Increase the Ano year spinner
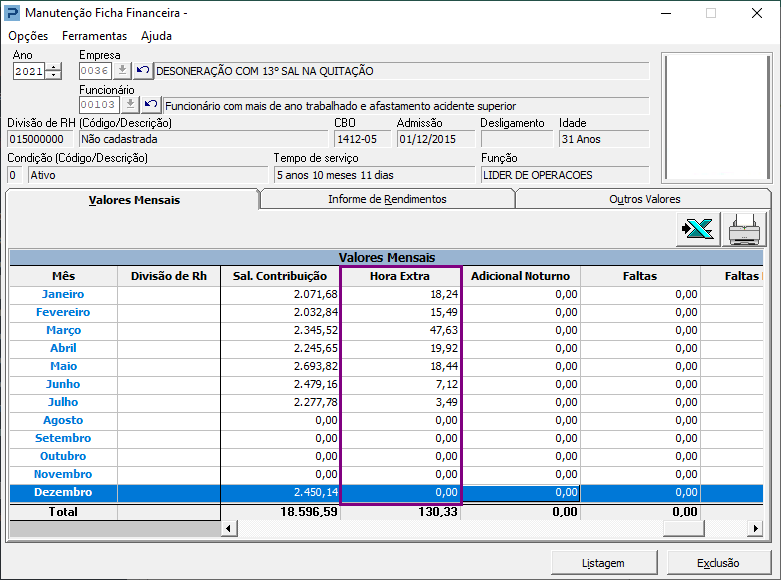781x580 pixels. (54, 67)
